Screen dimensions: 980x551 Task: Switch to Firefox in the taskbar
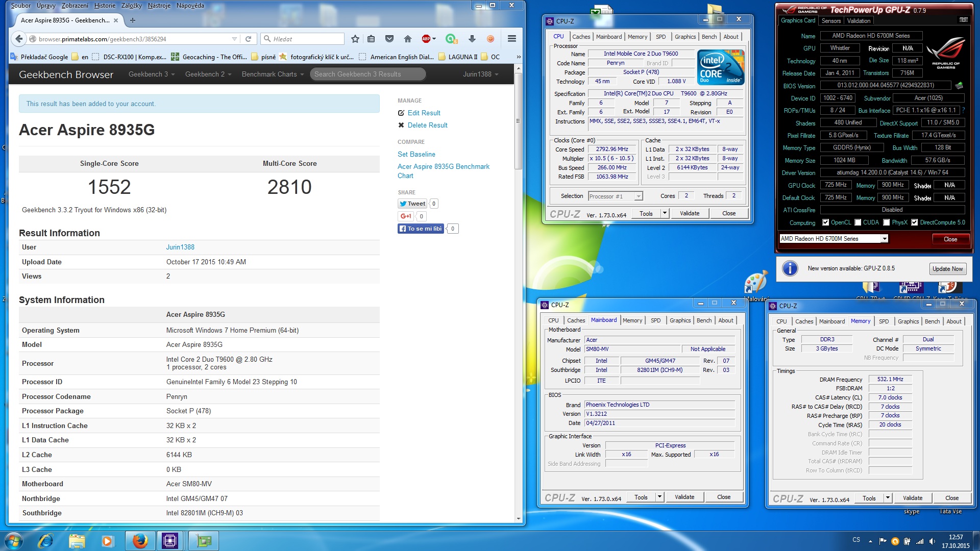(140, 541)
